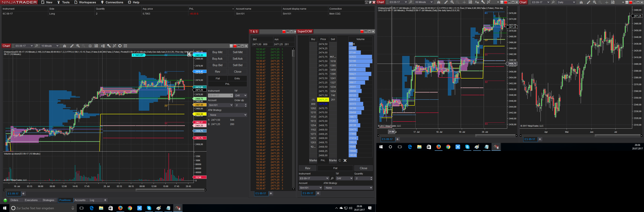The height and width of the screenshot is (212, 644).
Task: Open Firefox from the left taskbar
Action: coord(120,208)
